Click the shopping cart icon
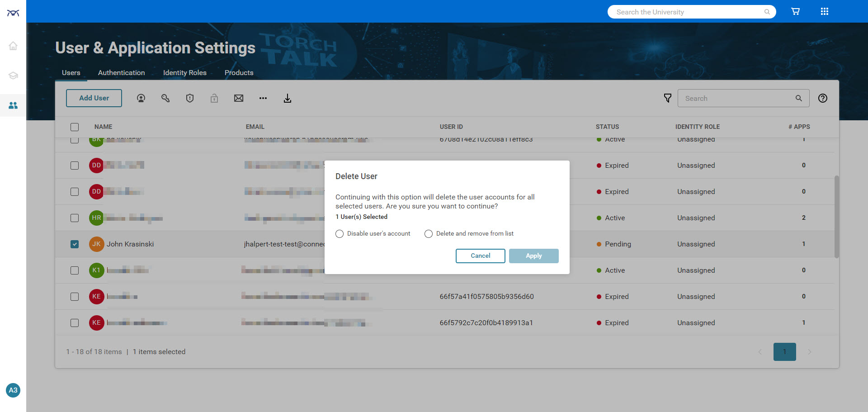Viewport: 868px width, 412px height. pyautogui.click(x=795, y=12)
